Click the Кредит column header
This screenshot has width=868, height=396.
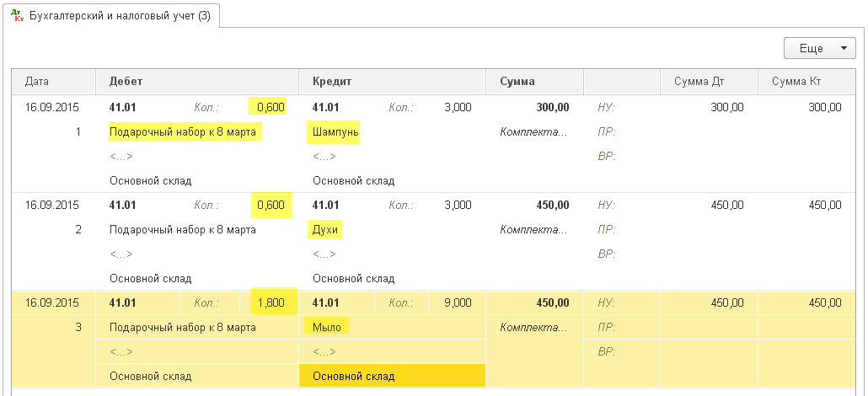[x=332, y=82]
